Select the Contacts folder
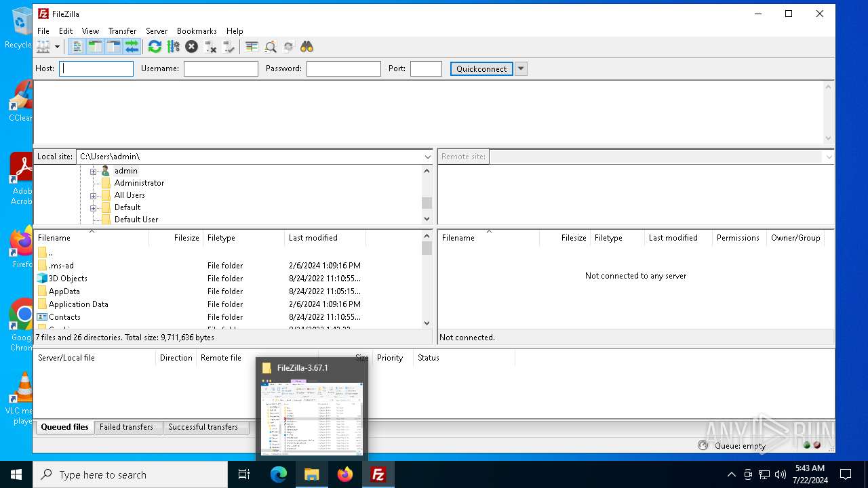868x488 pixels. pos(228,317)
